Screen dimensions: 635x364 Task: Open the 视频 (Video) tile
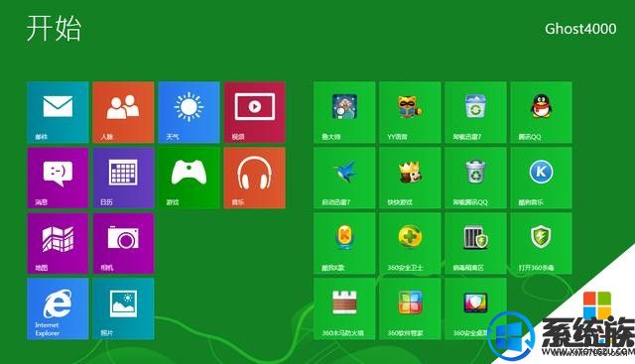254,112
